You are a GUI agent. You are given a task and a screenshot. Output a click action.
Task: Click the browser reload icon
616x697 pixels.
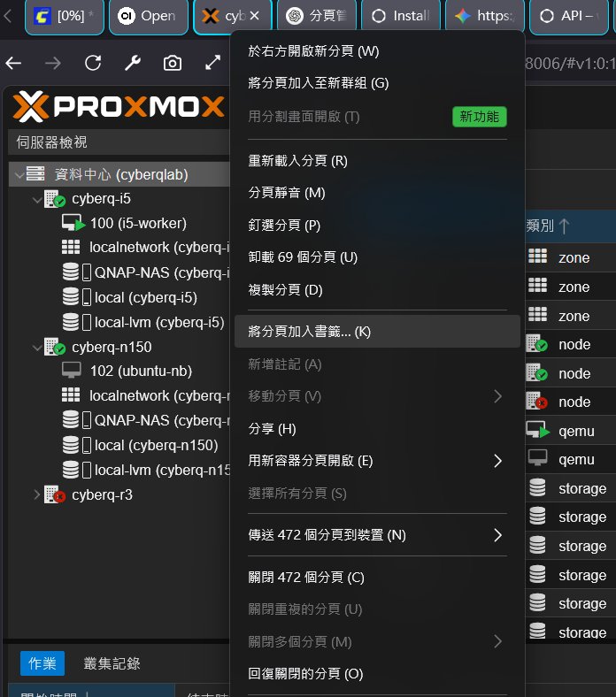93,63
